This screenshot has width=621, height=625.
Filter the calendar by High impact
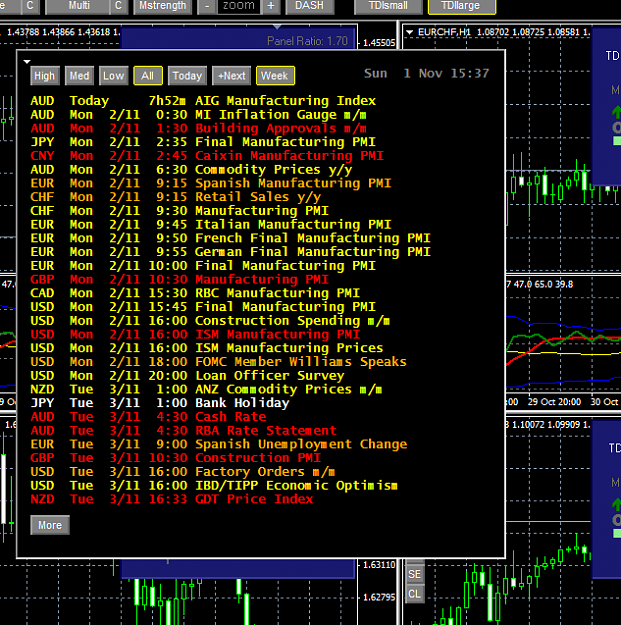[45, 76]
